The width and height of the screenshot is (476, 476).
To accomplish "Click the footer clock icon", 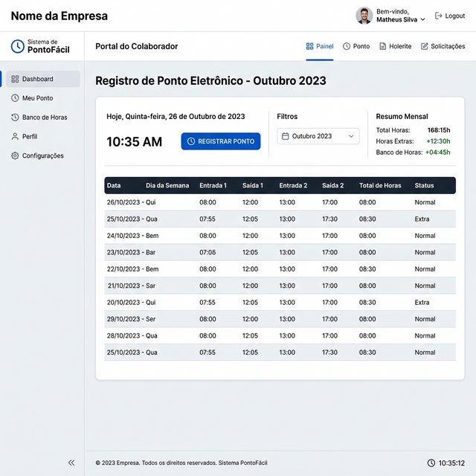I will (432, 463).
